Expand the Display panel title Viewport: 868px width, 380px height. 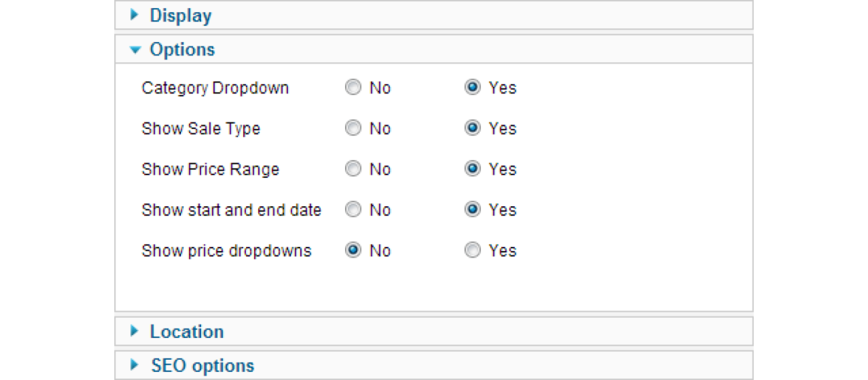point(181,15)
